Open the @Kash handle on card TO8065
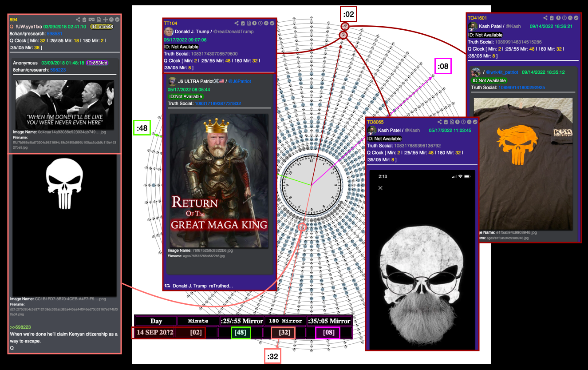This screenshot has width=588, height=370. pyautogui.click(x=411, y=130)
